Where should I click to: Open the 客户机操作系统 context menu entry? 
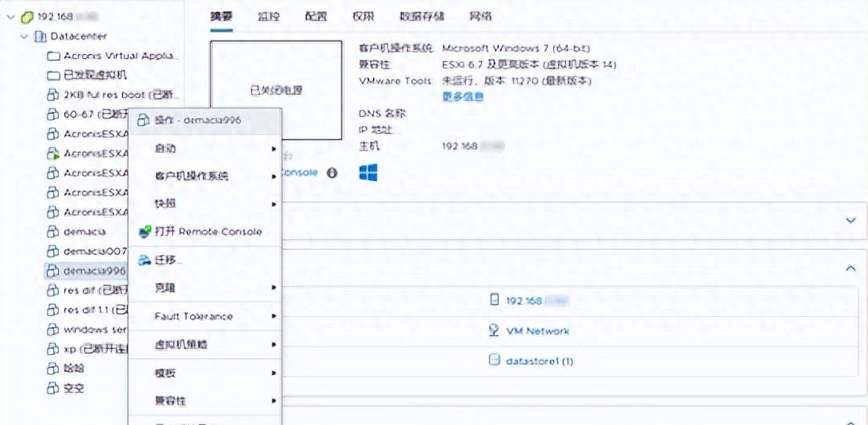205,176
